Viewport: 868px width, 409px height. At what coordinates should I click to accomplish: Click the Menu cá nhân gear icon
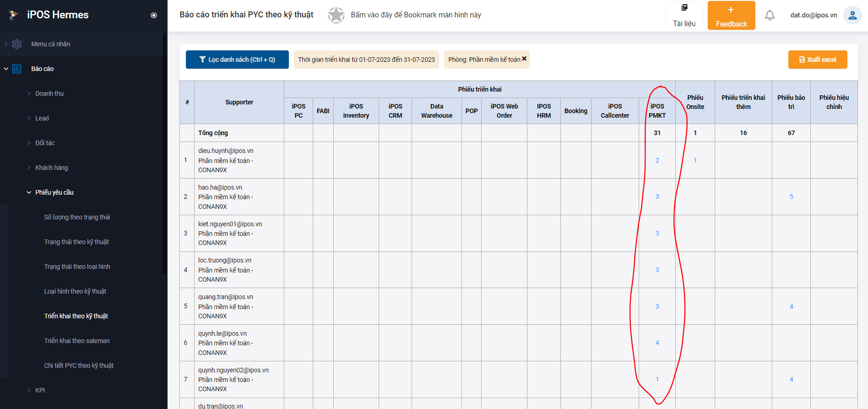17,44
